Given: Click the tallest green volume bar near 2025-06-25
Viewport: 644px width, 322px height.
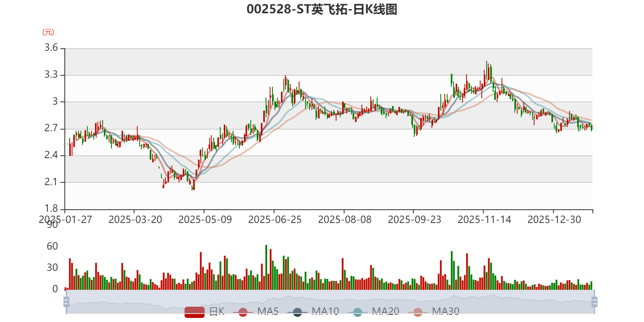Looking at the screenshot, I should 266,267.
